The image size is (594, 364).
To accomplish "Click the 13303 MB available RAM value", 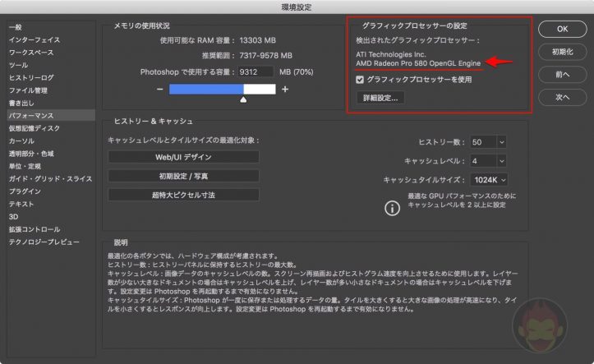I will 258,40.
